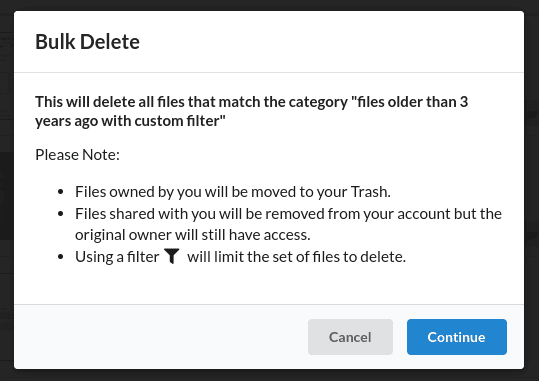This screenshot has height=381, width=539.
Task: Click the quoted "years ago with custom filter" text
Action: (x=130, y=121)
